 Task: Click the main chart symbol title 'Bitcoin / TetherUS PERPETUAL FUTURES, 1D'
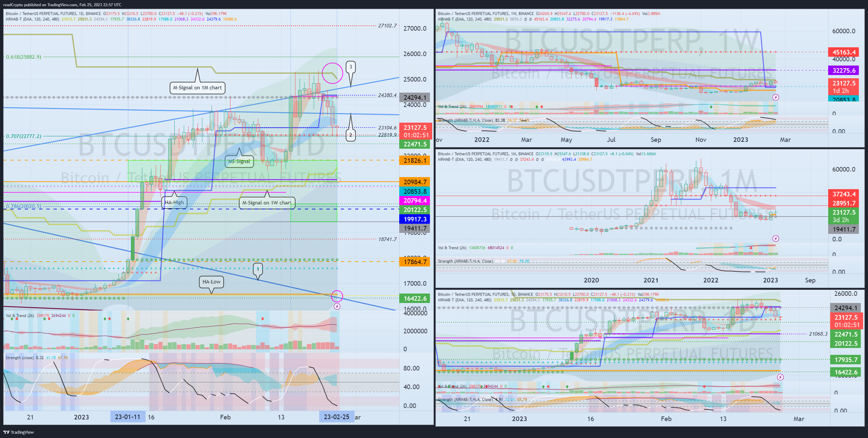coord(53,13)
